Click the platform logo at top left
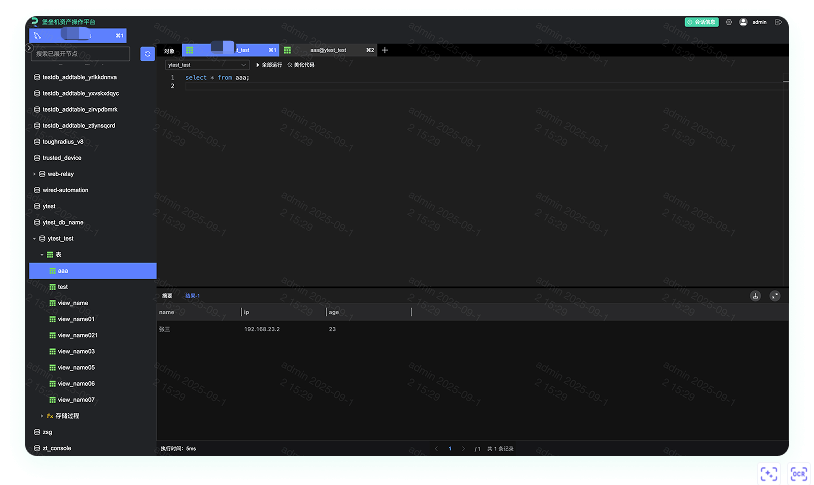Viewport: 814px width, 485px height. click(34, 21)
